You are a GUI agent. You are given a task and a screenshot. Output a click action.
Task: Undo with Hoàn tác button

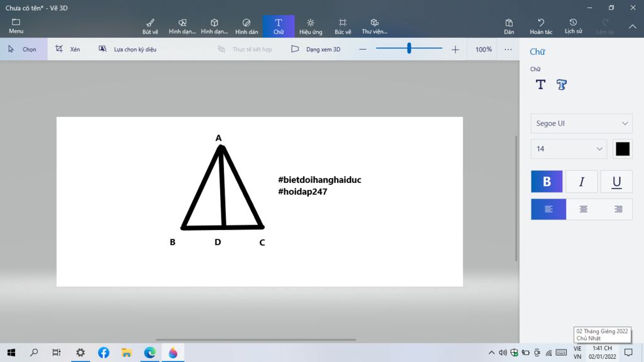click(541, 26)
